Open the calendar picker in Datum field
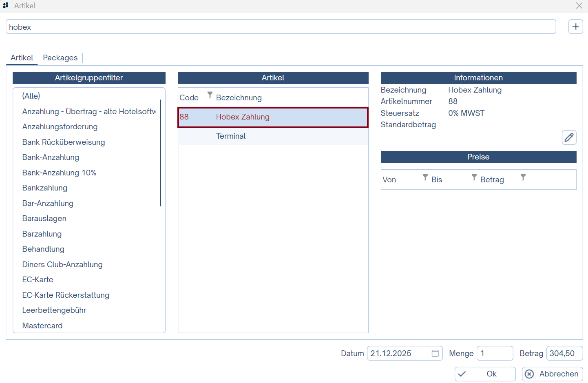 [x=435, y=353]
